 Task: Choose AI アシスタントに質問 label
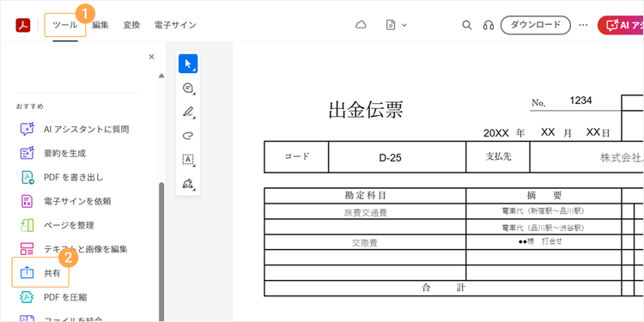click(86, 130)
